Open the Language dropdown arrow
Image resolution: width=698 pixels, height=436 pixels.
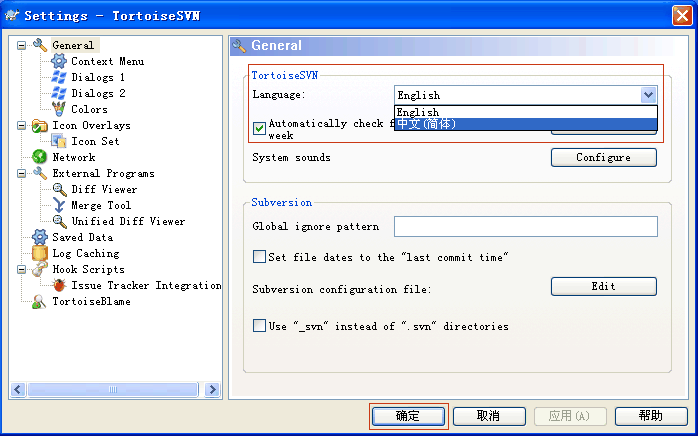649,95
